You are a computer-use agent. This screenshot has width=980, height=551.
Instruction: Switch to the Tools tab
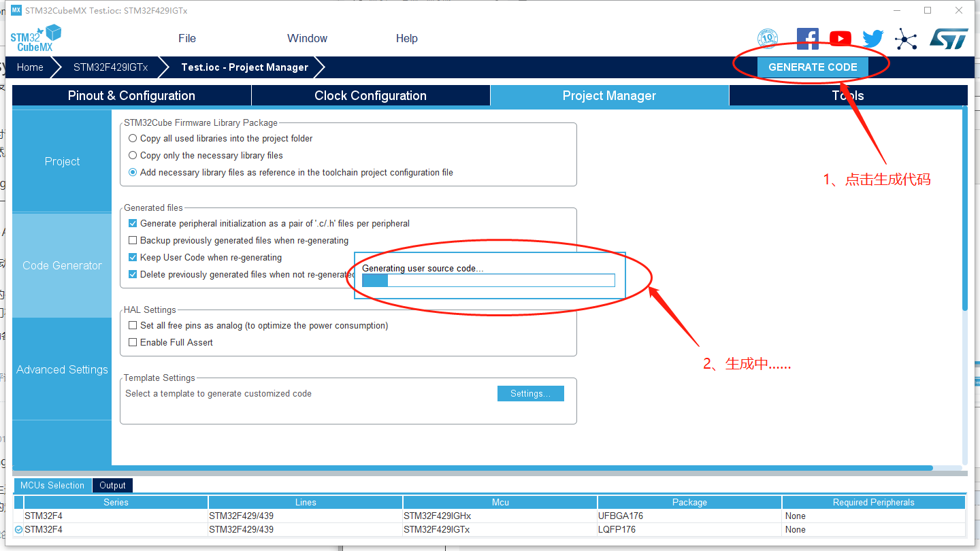pos(848,96)
